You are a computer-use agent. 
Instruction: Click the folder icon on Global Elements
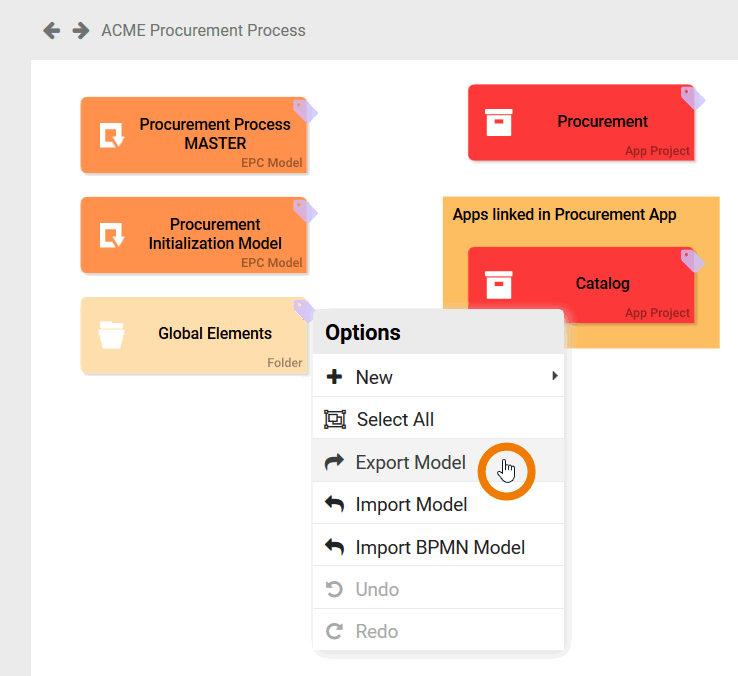(x=111, y=334)
